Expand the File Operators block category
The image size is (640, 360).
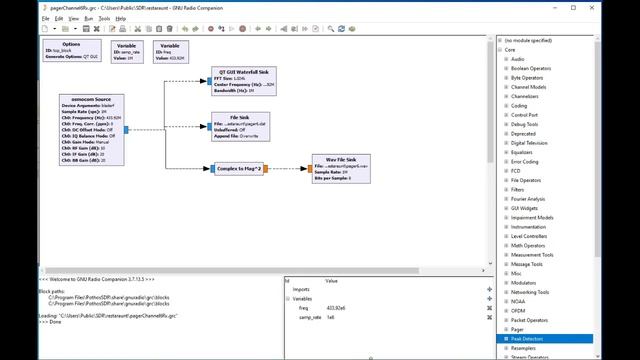tap(506, 180)
